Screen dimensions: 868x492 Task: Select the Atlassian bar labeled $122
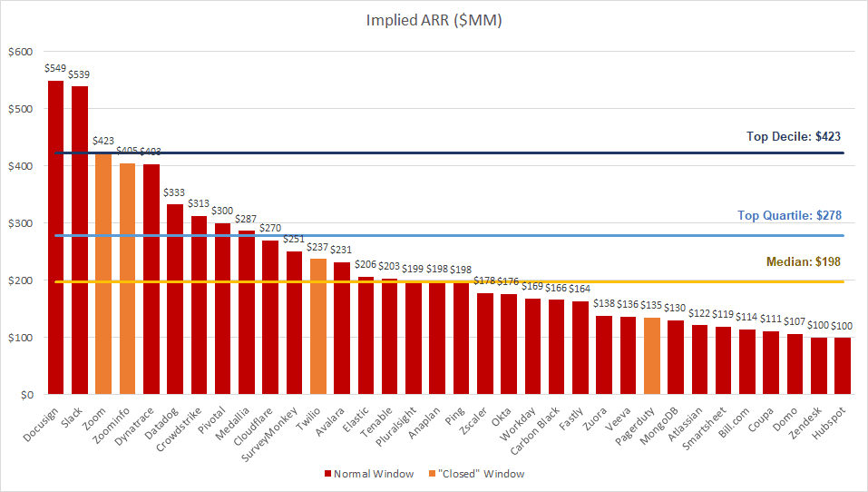pos(699,359)
